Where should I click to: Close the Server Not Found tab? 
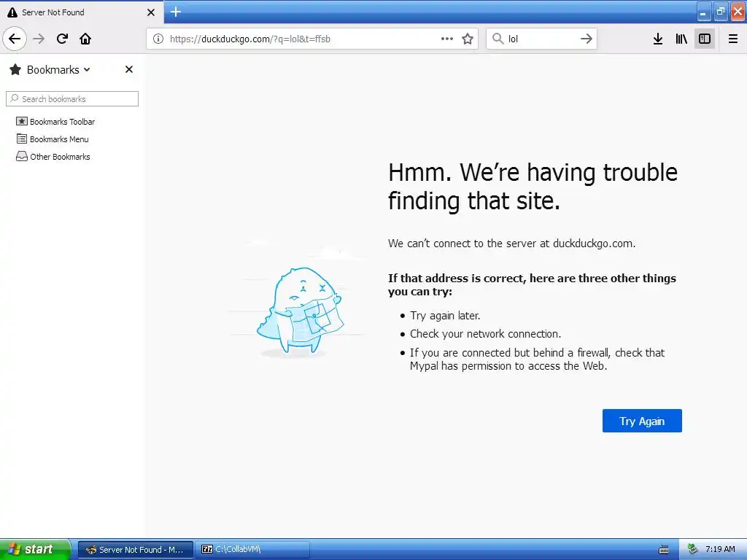151,12
